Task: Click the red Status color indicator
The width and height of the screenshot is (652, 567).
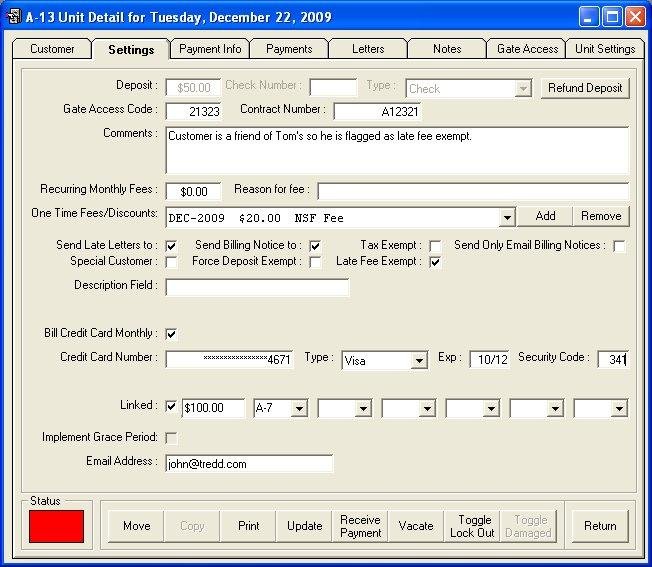Action: coord(57,527)
